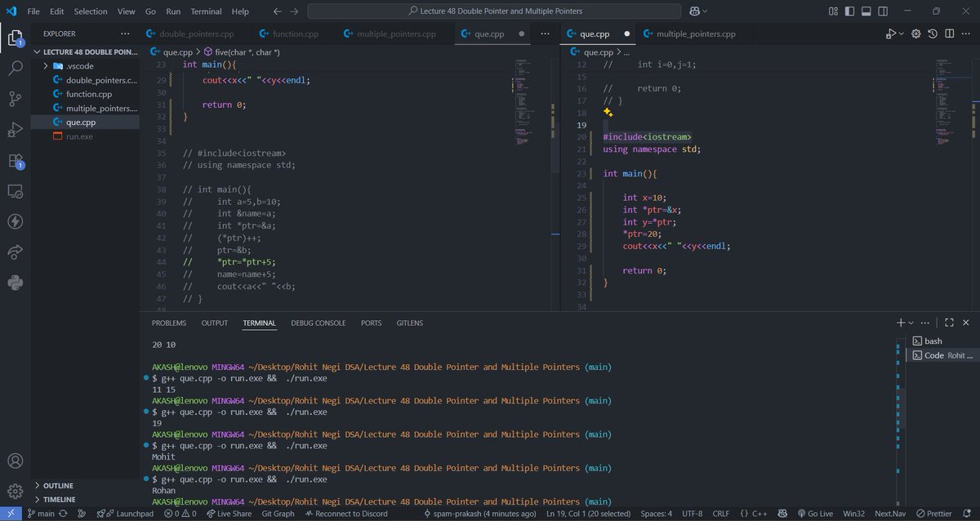The height and width of the screenshot is (521, 980).
Task: Maximize the terminal panel size
Action: [950, 323]
